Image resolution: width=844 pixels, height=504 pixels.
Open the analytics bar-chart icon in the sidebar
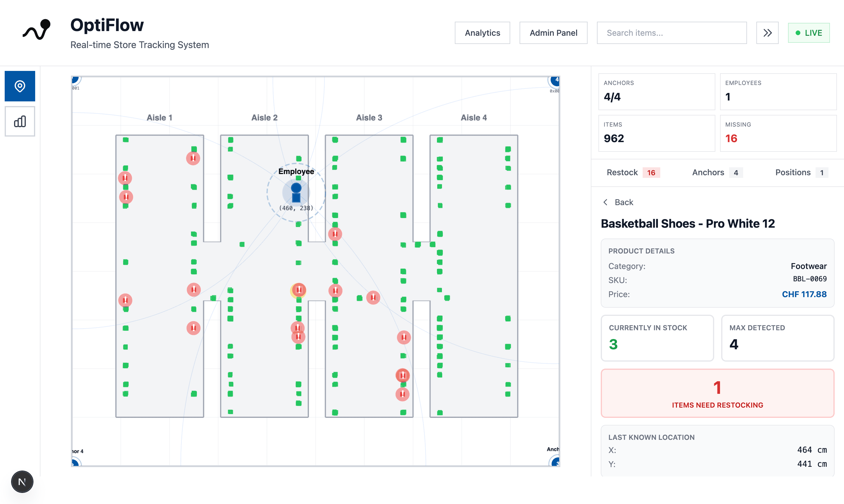[x=19, y=121]
